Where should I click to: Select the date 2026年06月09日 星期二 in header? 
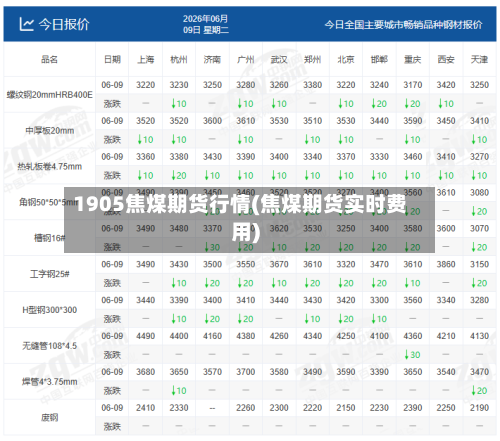click(206, 24)
